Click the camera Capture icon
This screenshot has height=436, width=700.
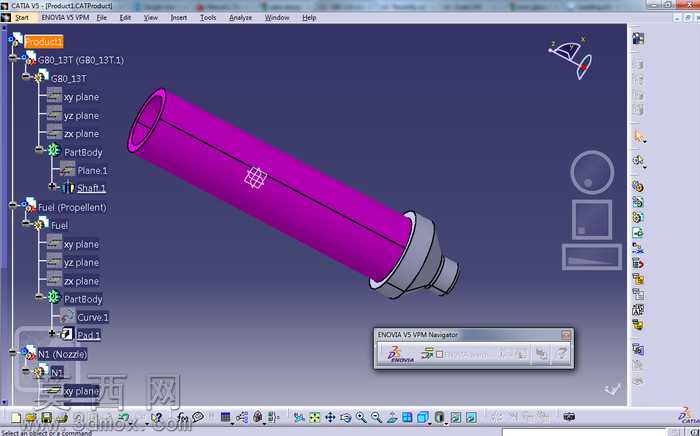(569, 417)
